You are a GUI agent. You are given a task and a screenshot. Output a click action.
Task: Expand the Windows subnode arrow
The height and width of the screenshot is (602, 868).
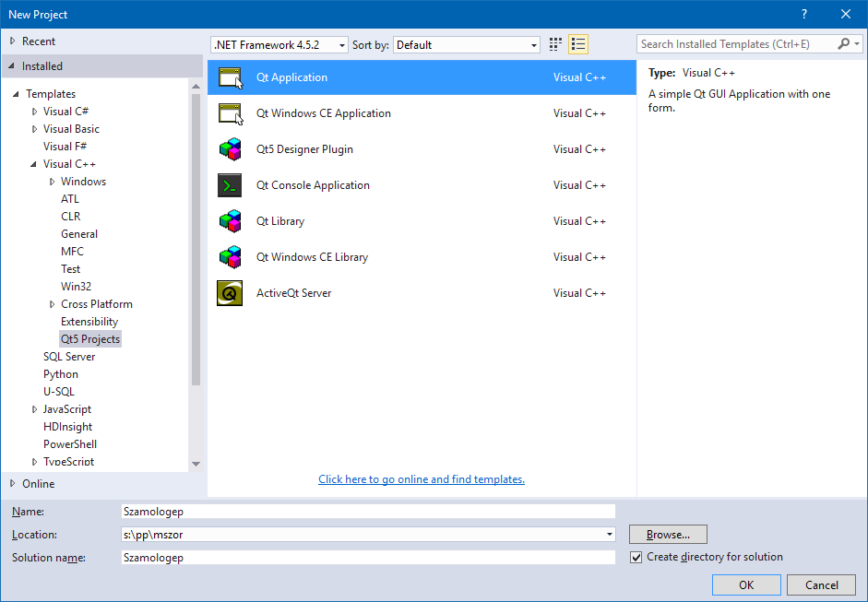(52, 182)
